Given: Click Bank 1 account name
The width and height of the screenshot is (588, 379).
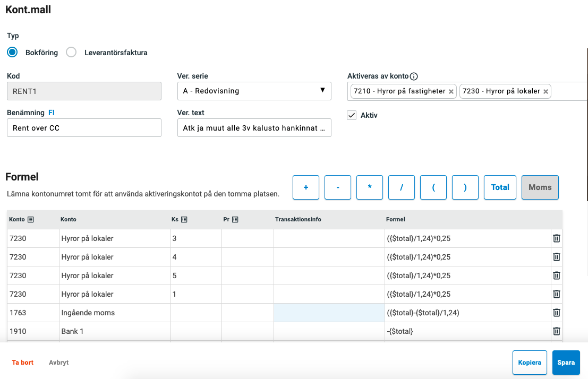Looking at the screenshot, I should (x=115, y=331).
